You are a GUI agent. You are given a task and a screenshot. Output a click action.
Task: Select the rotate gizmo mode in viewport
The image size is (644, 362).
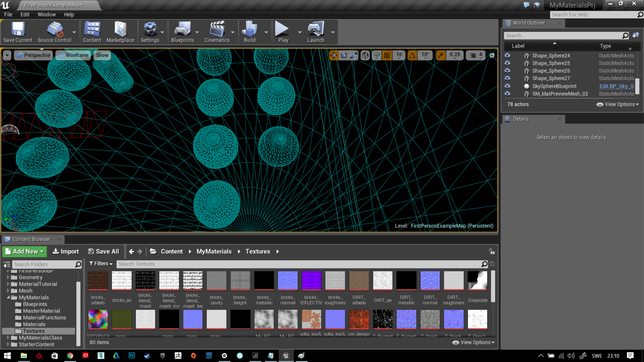point(344,55)
